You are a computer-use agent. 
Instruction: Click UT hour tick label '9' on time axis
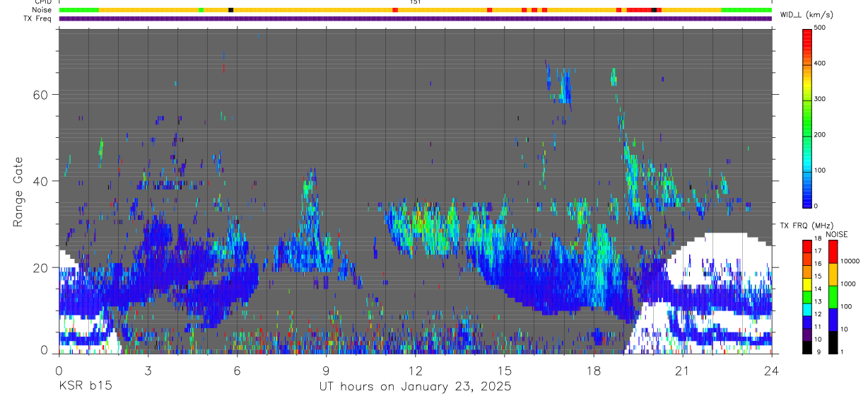click(326, 370)
